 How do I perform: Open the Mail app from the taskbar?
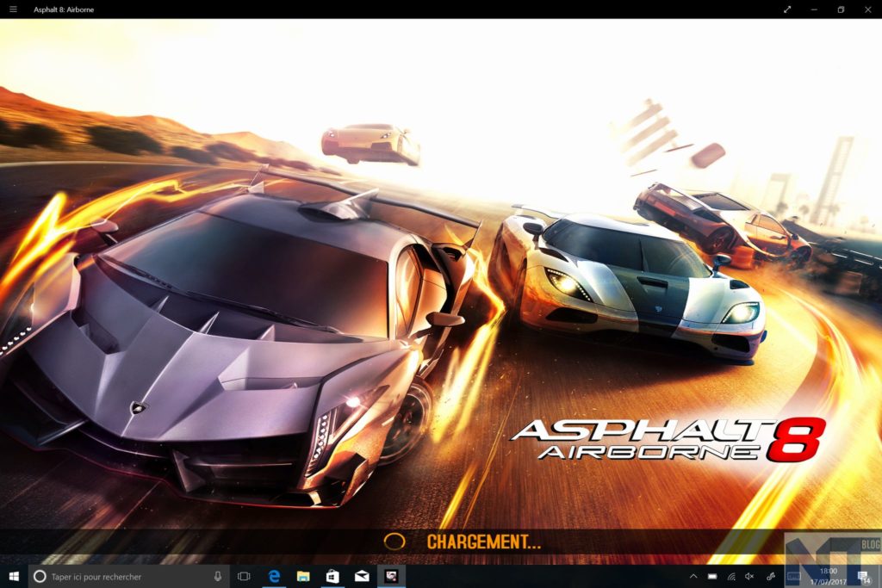362,576
